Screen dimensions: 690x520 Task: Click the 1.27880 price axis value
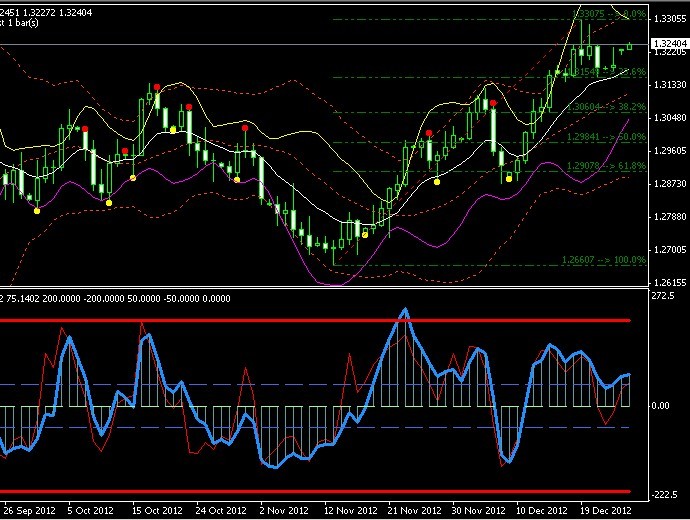(670, 216)
